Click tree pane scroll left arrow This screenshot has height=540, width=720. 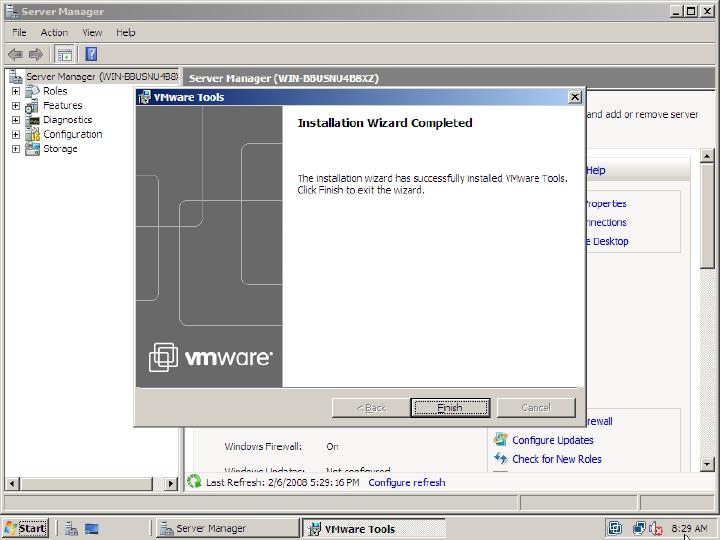pyautogui.click(x=11, y=483)
